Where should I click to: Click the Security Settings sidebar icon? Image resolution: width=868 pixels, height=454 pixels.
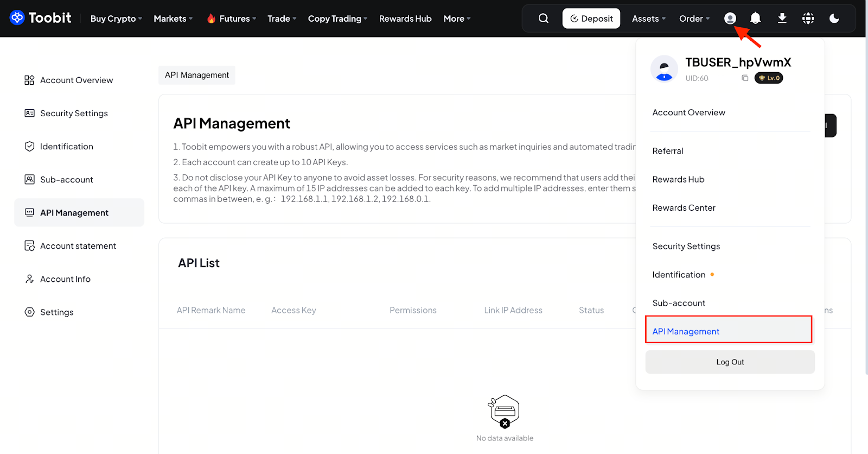pos(29,113)
